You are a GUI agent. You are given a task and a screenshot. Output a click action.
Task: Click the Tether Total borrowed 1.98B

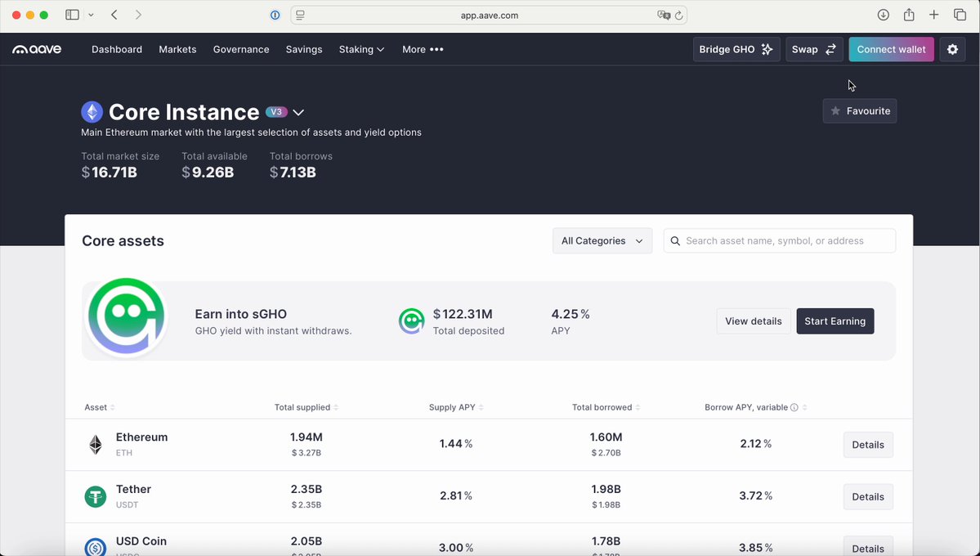[606, 489]
